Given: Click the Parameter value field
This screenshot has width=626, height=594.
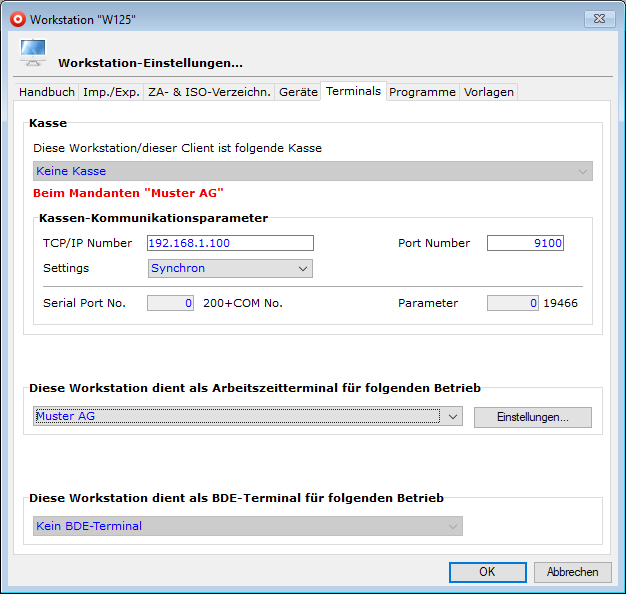Looking at the screenshot, I should pos(513,303).
